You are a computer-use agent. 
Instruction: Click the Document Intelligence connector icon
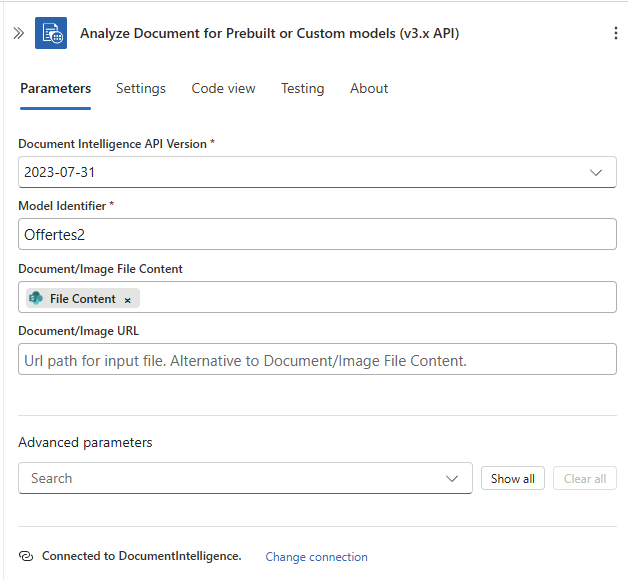(51, 33)
